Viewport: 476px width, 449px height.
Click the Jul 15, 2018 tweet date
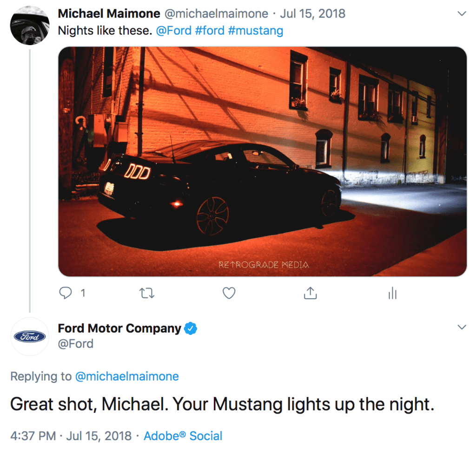[x=312, y=13]
